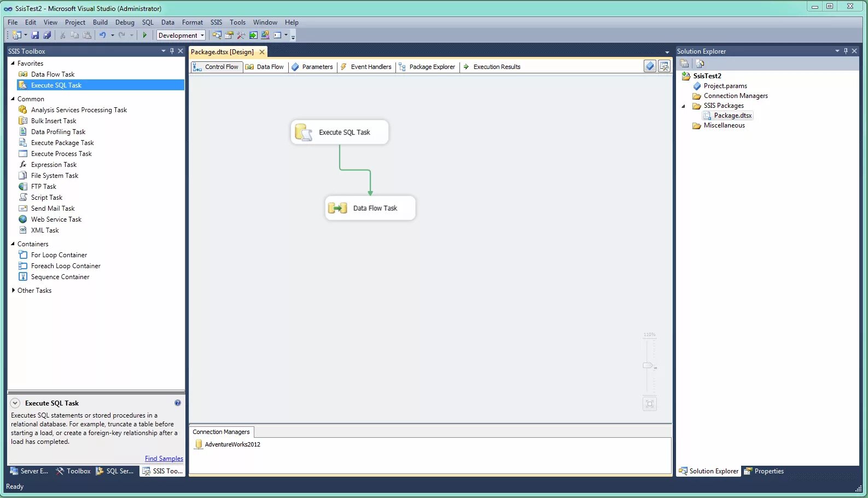Select AdventureWorks2012 connection manager
This screenshot has height=498, width=868.
point(228,444)
